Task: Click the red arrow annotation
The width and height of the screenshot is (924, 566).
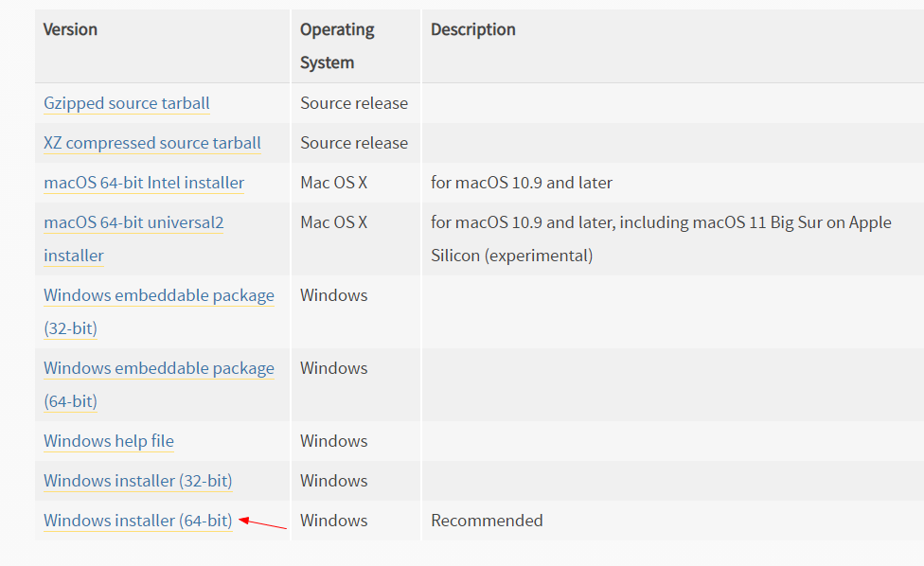Action: click(x=262, y=523)
